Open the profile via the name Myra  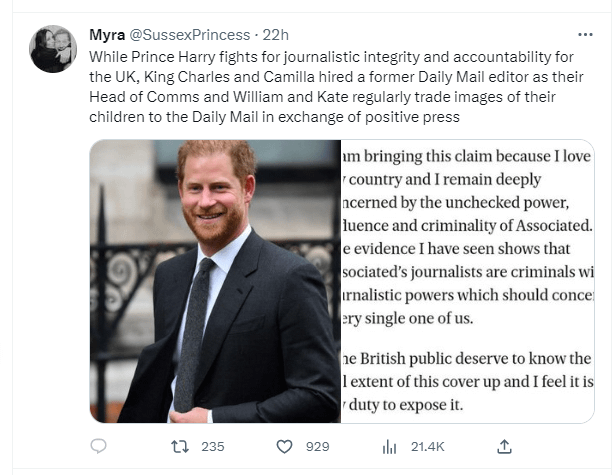coord(107,37)
